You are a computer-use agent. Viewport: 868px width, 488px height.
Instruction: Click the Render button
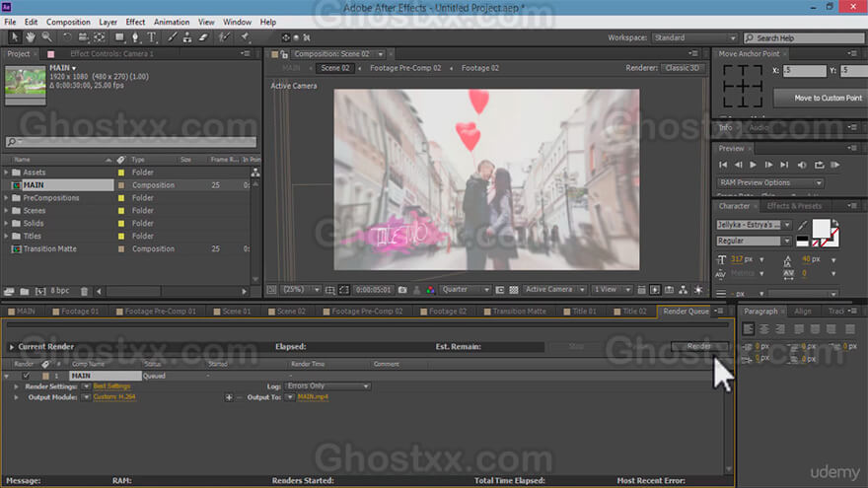pyautogui.click(x=698, y=346)
